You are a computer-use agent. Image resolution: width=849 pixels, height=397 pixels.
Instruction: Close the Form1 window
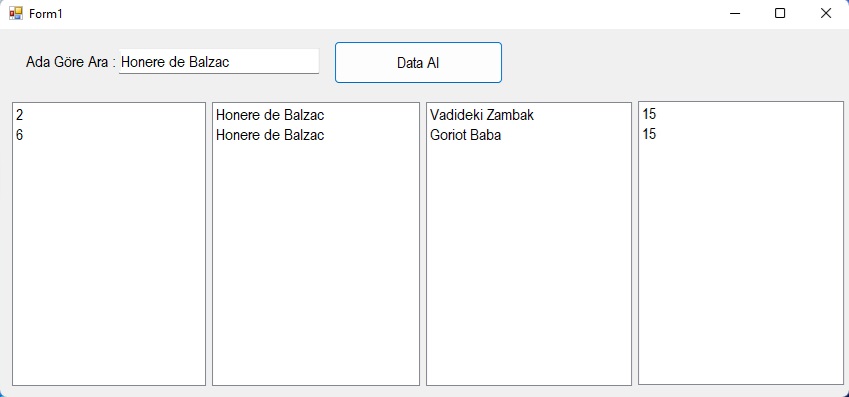[x=826, y=14]
